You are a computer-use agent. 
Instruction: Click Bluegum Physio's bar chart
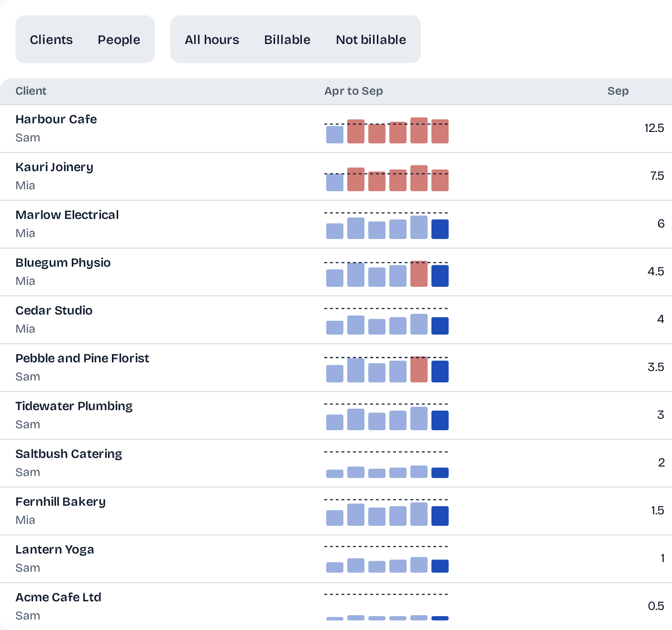point(386,273)
